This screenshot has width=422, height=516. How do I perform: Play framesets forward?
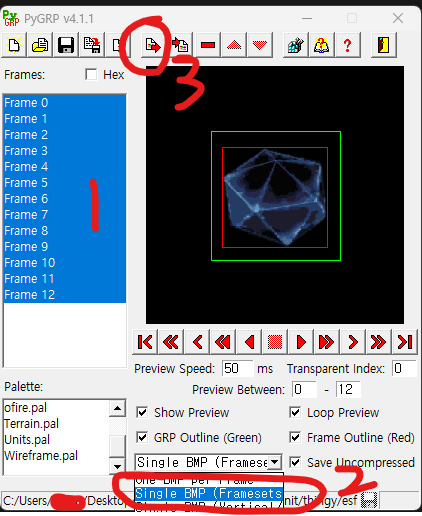click(x=327, y=342)
